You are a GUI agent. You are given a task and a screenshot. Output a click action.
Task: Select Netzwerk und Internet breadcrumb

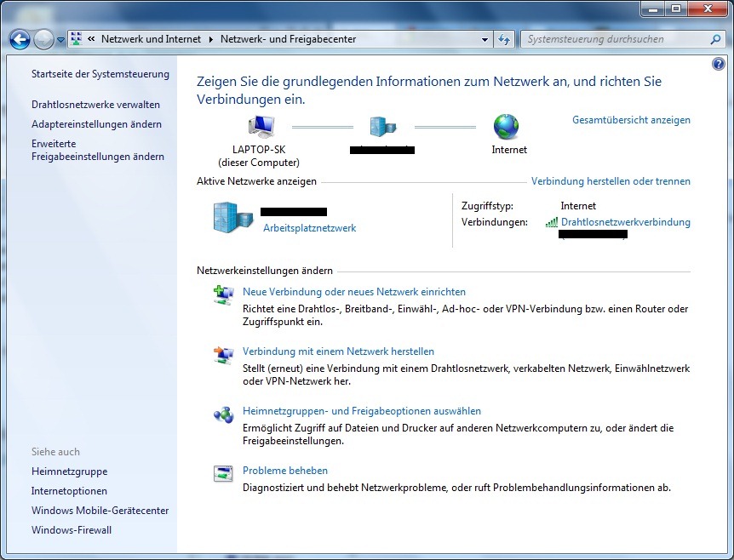pos(151,39)
